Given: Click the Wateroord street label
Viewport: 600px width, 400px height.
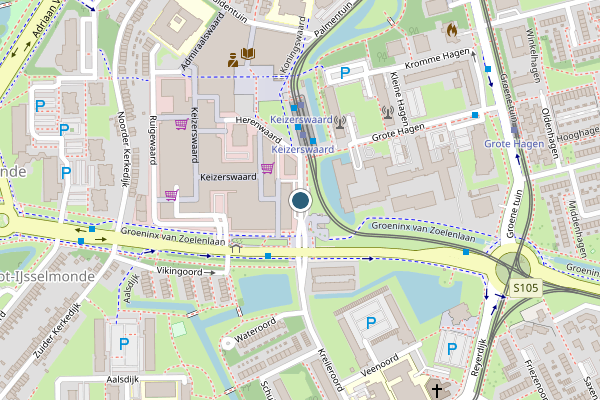Looking at the screenshot, I should [x=255, y=330].
